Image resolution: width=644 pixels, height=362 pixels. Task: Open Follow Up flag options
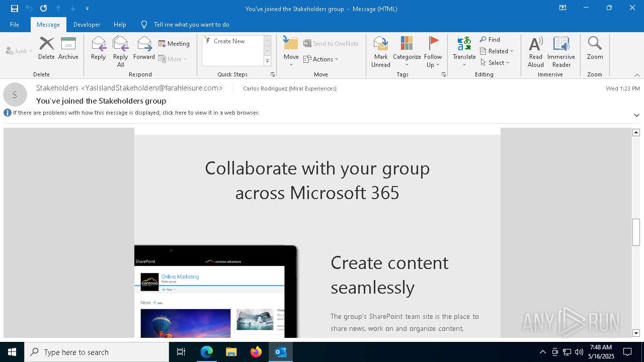(433, 51)
